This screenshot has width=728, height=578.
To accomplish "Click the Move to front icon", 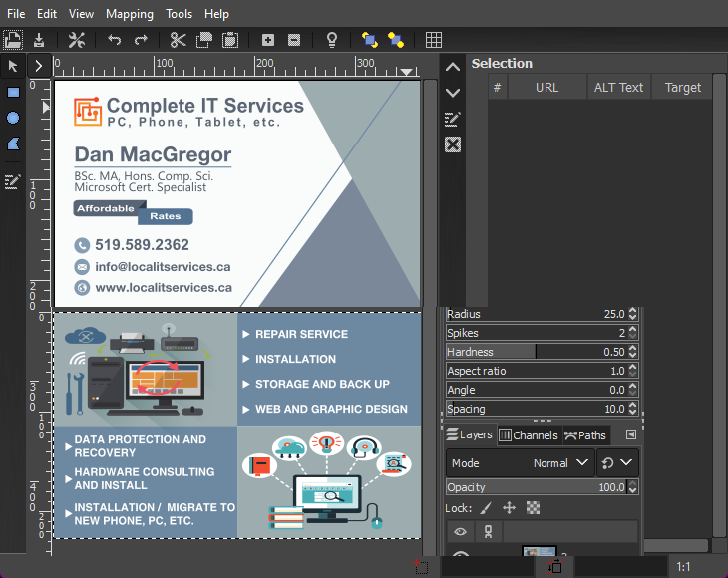I will 370,40.
